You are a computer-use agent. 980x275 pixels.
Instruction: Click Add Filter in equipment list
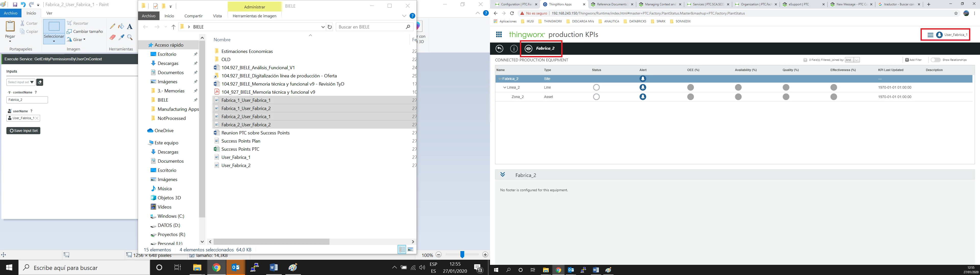click(913, 60)
